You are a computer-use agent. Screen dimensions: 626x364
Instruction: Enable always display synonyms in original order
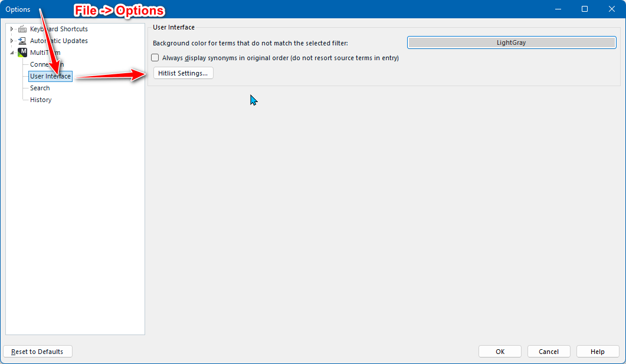coord(155,58)
